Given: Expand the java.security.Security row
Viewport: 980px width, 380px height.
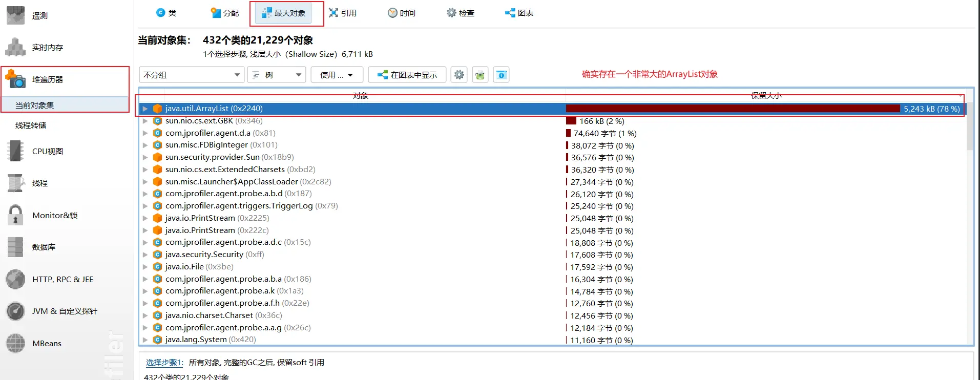Looking at the screenshot, I should (x=145, y=255).
